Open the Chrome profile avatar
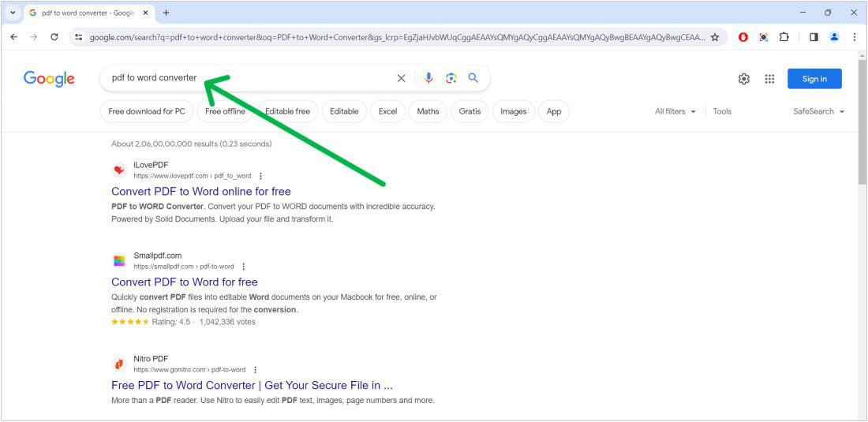This screenshot has height=422, width=868. 834,37
